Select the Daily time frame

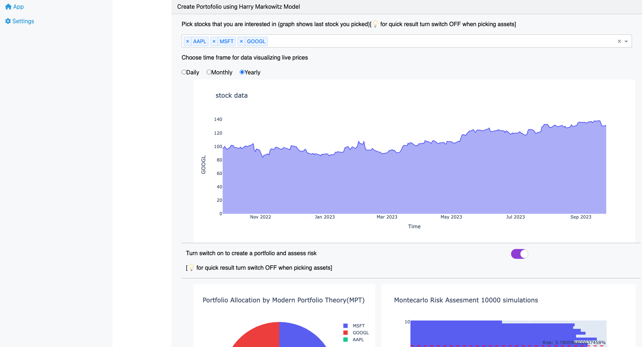pyautogui.click(x=184, y=72)
